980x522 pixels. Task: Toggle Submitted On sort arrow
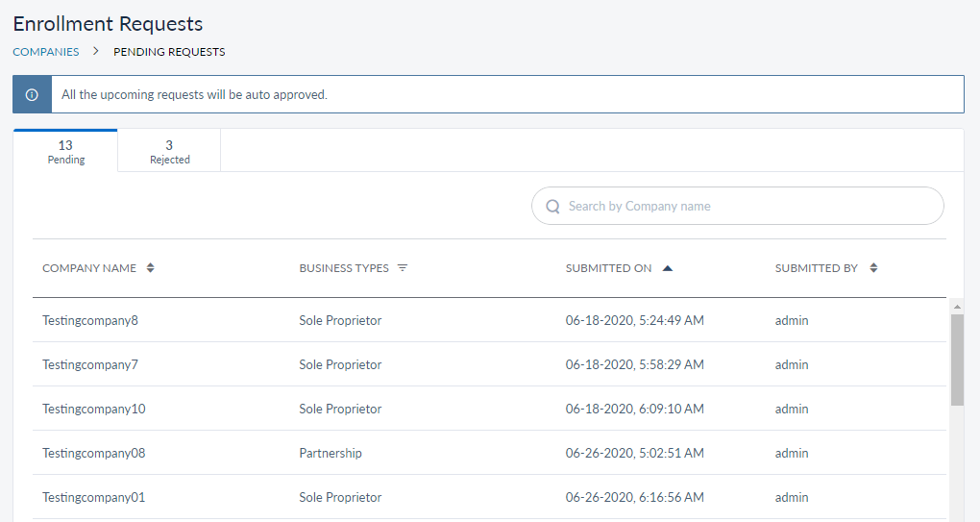pyautogui.click(x=668, y=268)
